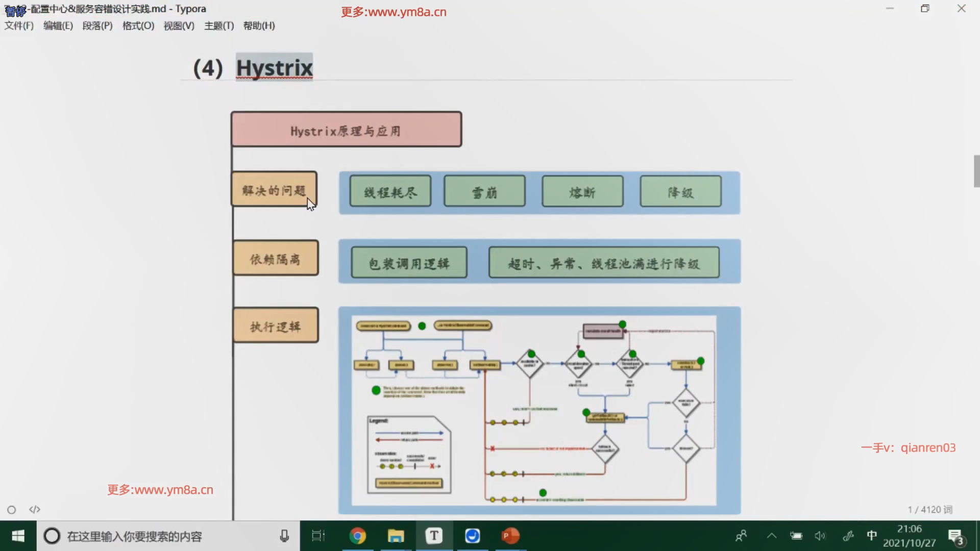Open the Windows Start menu
This screenshot has height=551, width=980.
[x=18, y=536]
